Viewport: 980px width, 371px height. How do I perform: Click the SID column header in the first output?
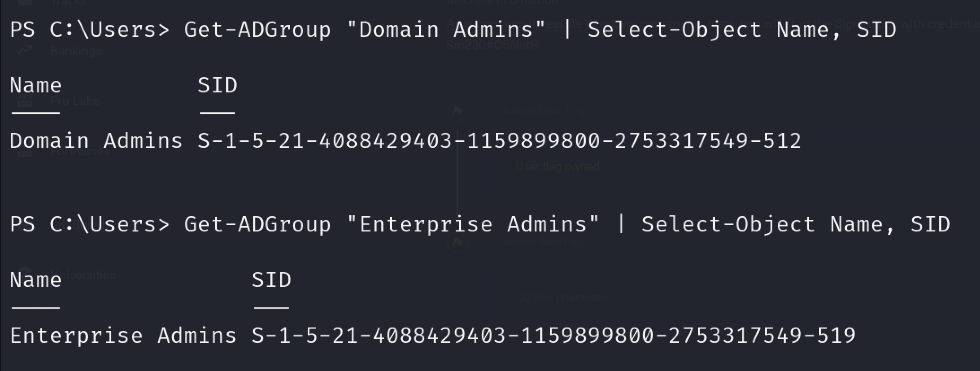(218, 85)
